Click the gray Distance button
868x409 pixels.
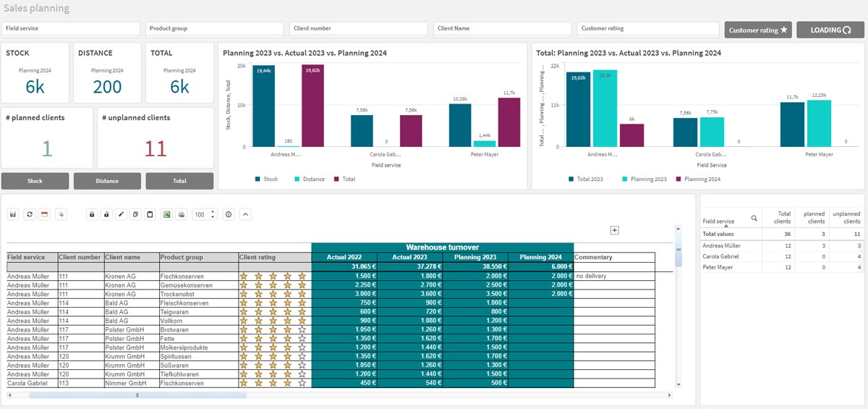click(x=107, y=181)
